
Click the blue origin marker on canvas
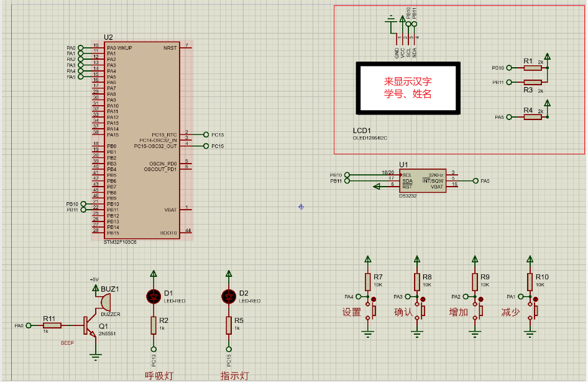pyautogui.click(x=301, y=207)
